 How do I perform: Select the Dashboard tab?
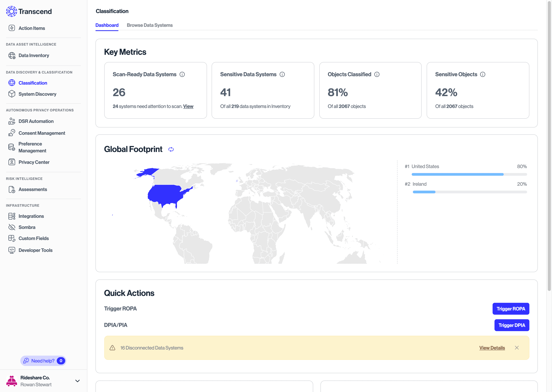point(107,25)
